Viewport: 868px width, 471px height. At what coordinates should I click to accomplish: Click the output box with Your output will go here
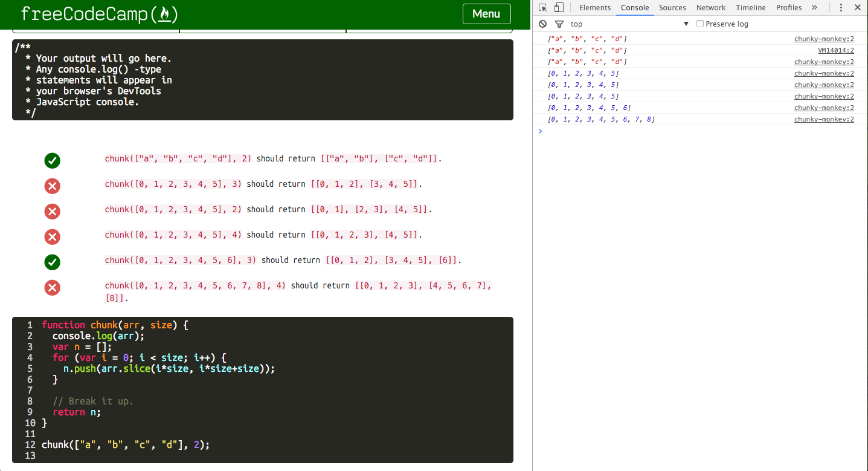click(263, 80)
